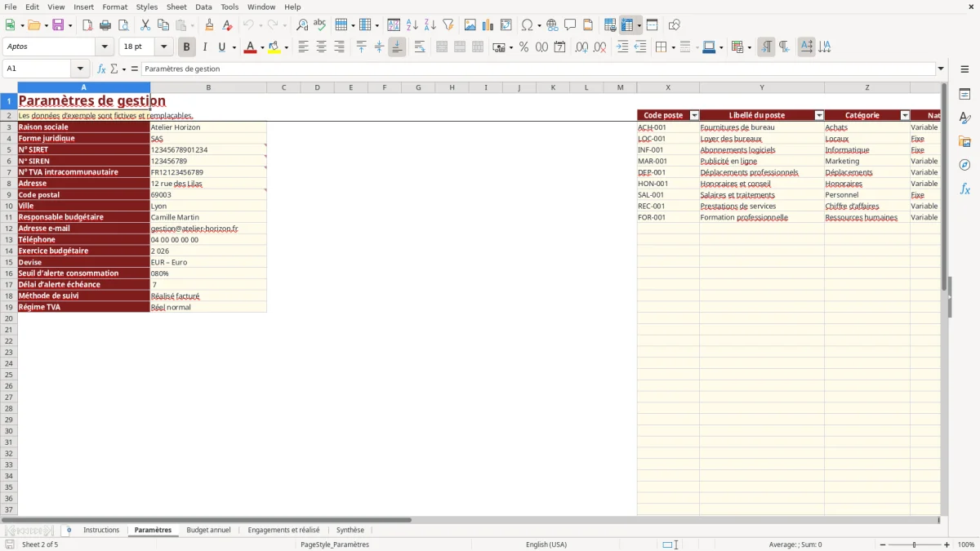Click Sort Ascending icon
Image resolution: width=980 pixels, height=551 pixels.
tap(412, 25)
